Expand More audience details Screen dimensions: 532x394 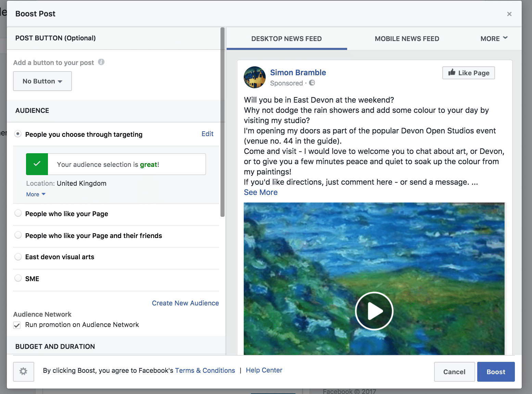36,194
